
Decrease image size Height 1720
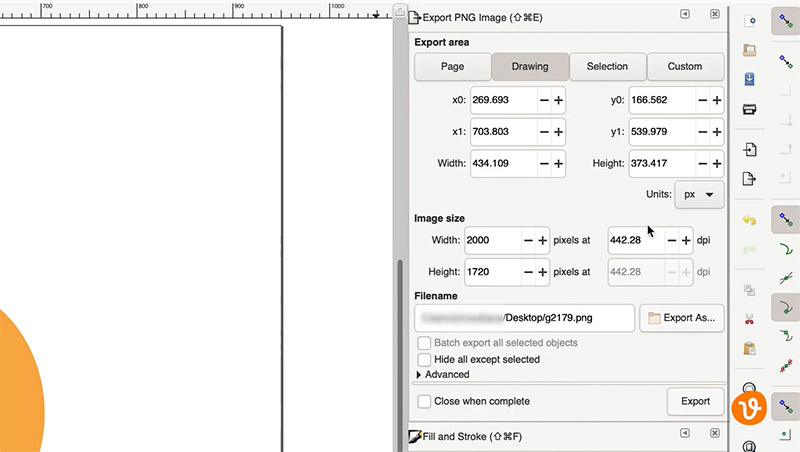tap(529, 272)
